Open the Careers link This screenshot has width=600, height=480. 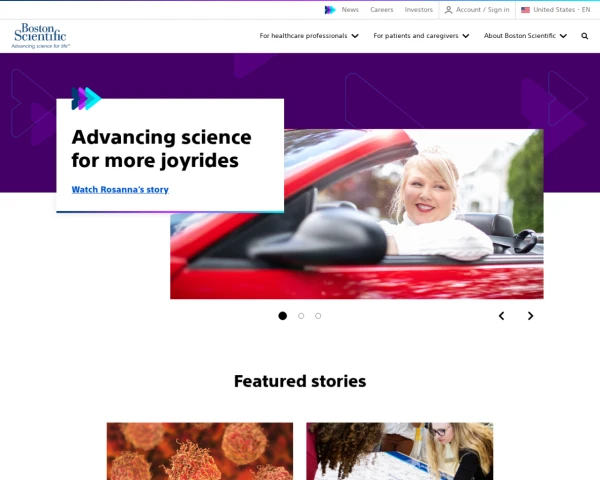382,10
